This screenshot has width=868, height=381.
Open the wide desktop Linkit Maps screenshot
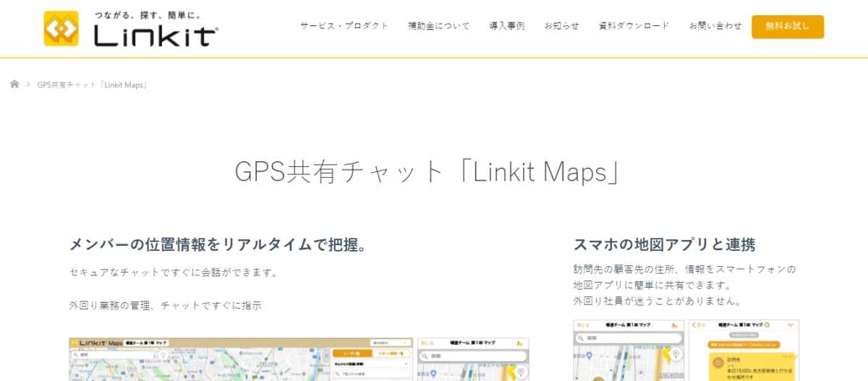tap(241, 359)
